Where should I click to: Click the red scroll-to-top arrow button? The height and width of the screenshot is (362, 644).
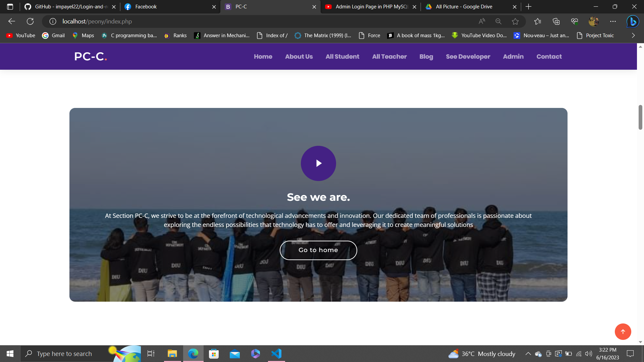click(x=623, y=331)
